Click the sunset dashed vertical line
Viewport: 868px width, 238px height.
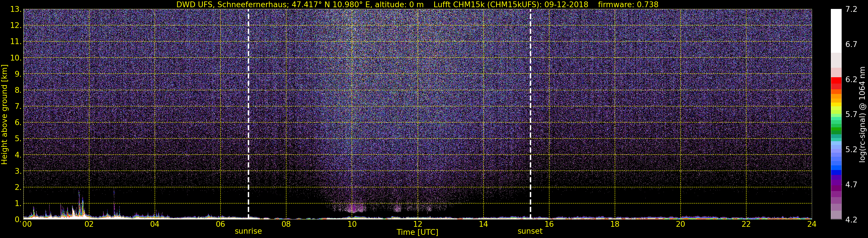pyautogui.click(x=530, y=114)
